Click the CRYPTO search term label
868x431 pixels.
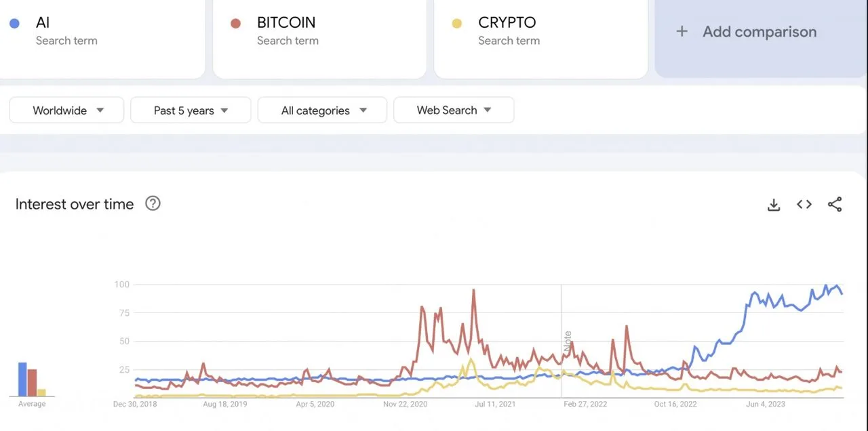[x=507, y=22]
